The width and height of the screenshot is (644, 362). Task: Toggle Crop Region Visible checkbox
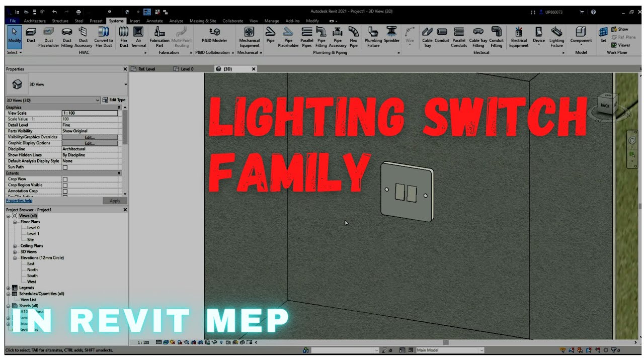click(x=65, y=185)
